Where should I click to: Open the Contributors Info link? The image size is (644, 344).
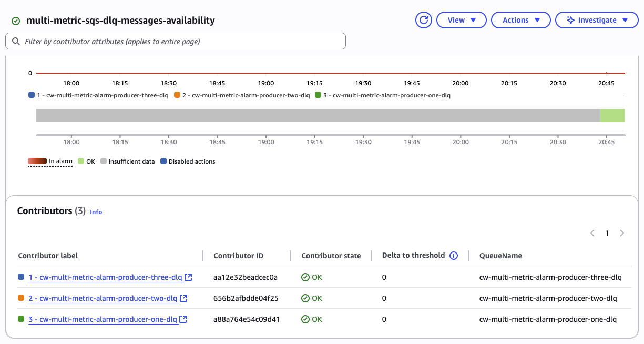point(96,212)
